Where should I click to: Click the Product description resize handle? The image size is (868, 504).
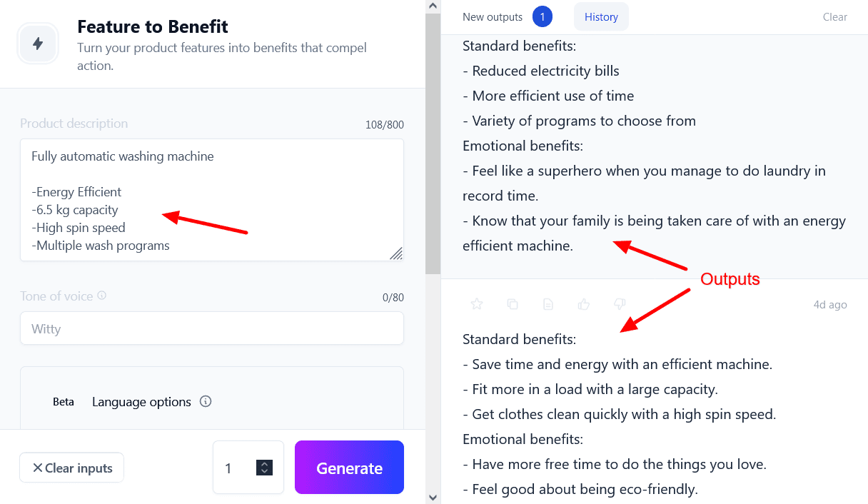395,253
